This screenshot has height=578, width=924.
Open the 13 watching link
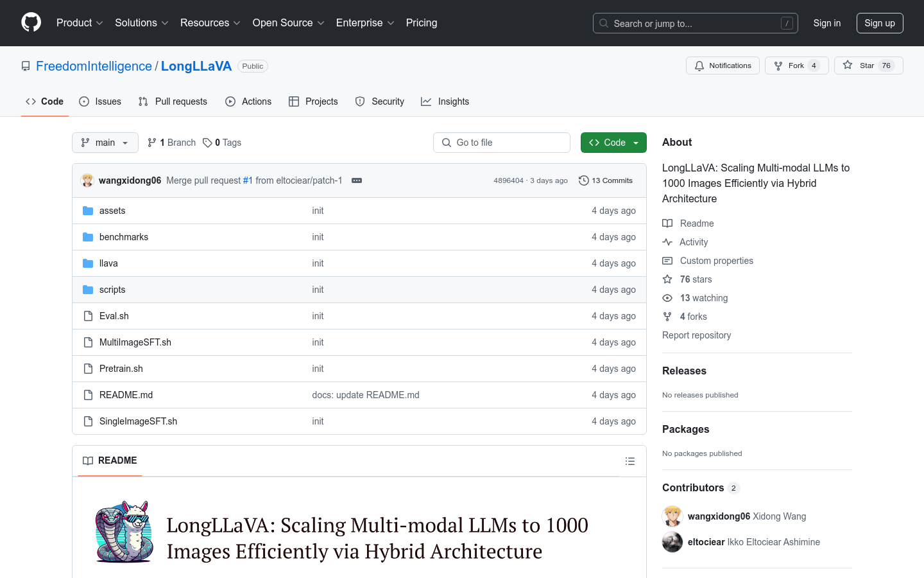click(x=704, y=298)
